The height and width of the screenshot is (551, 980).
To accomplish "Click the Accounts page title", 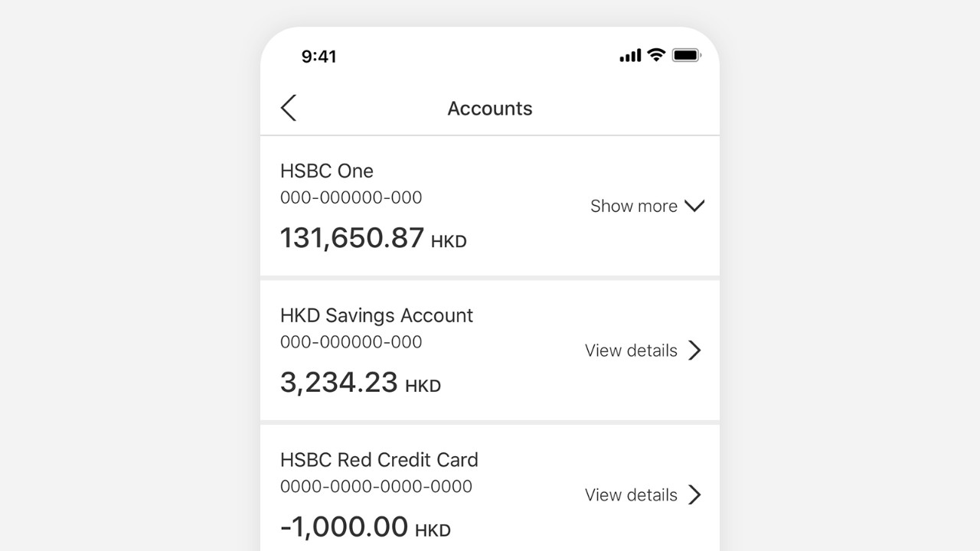I will point(490,109).
